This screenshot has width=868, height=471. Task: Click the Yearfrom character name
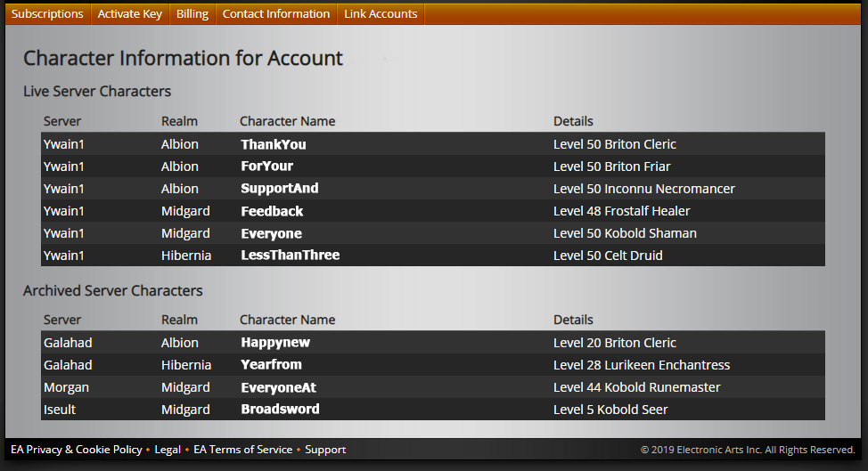(271, 365)
